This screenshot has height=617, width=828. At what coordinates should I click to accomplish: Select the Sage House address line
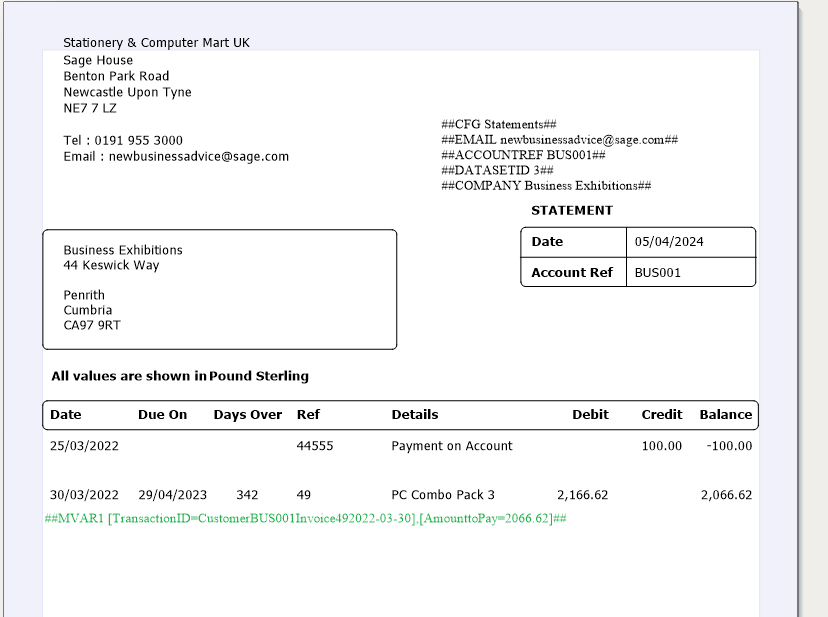[98, 60]
